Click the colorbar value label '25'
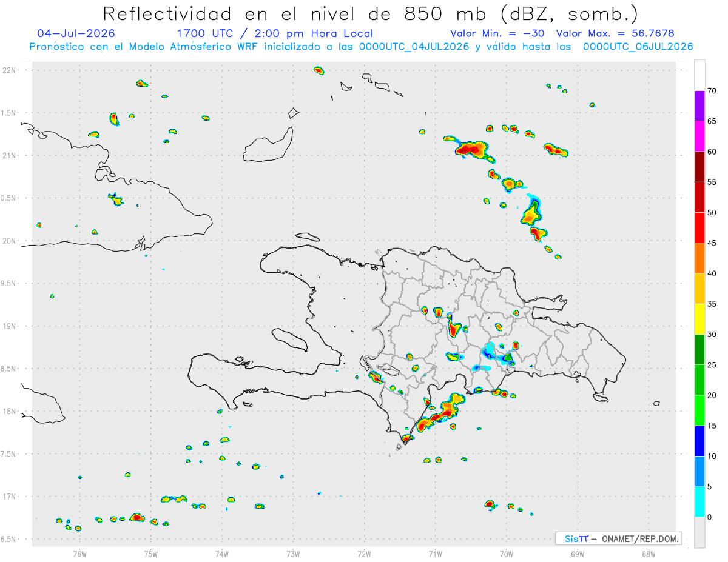Screen dimensions: 728x562 [x=712, y=365]
